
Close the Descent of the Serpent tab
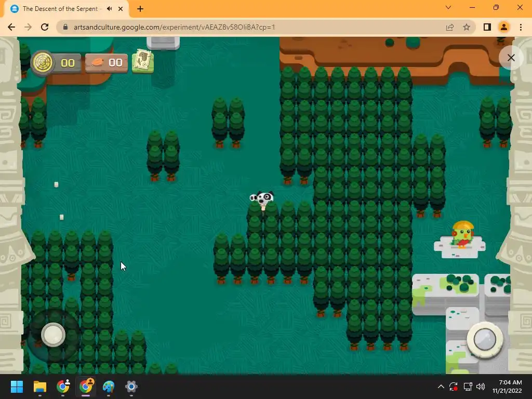(121, 9)
